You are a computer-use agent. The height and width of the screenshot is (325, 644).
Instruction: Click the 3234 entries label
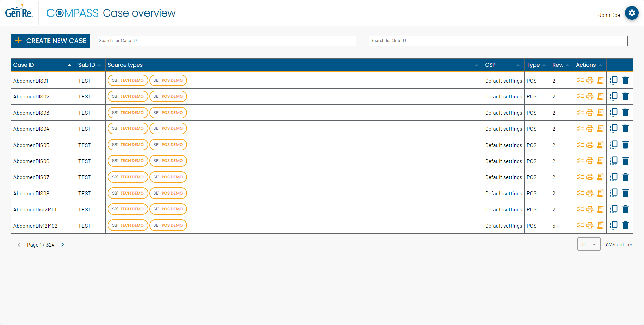pos(618,245)
